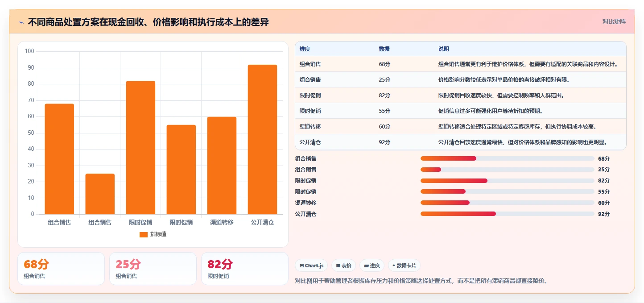Click the 渠道转移 label in the progress list
The width and height of the screenshot is (644, 303).
[x=306, y=203]
